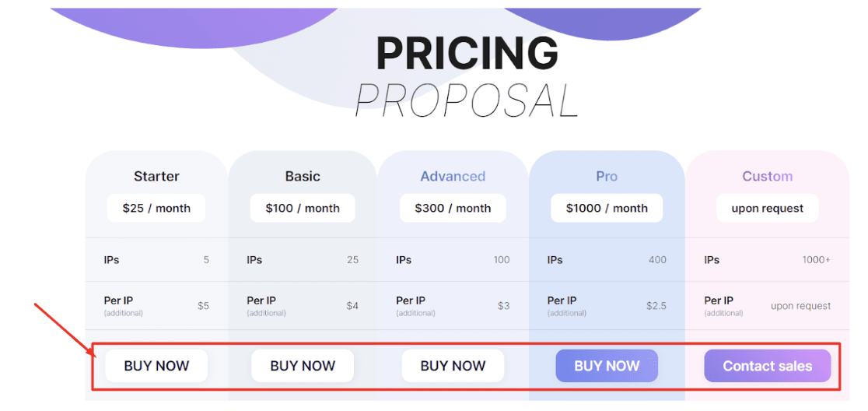Choose the Advanced plan heading

(x=453, y=177)
